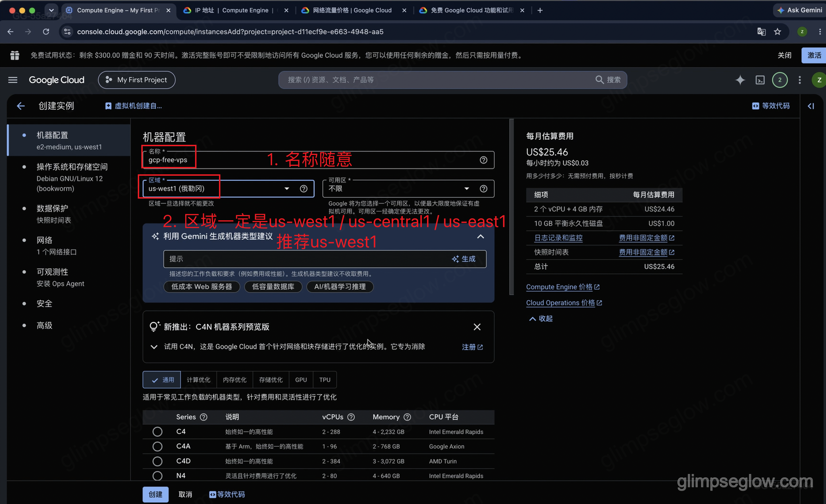Bookmark this page with the star icon
Viewport: 826px width, 504px height.
coord(777,32)
